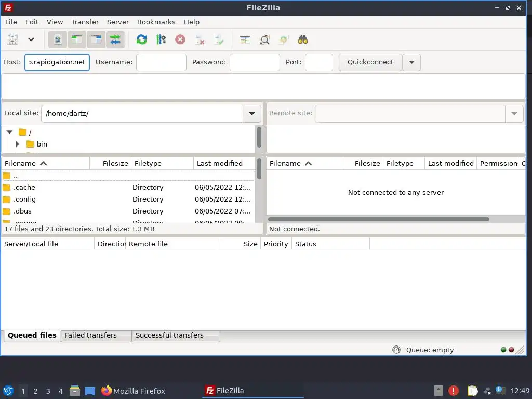Click the Host input field
This screenshot has height=399, width=532.
click(x=57, y=62)
